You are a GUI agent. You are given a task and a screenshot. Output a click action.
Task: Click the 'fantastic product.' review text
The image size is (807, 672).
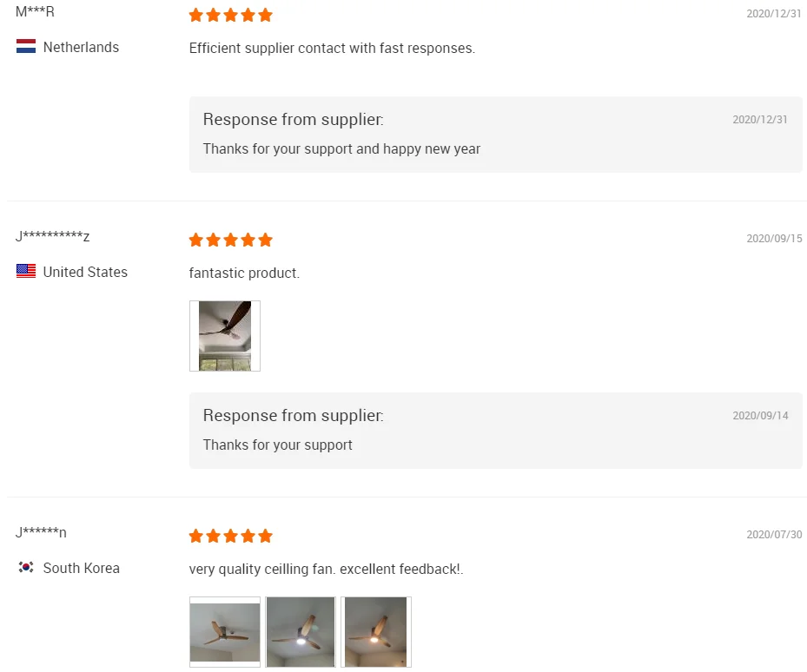pyautogui.click(x=244, y=273)
